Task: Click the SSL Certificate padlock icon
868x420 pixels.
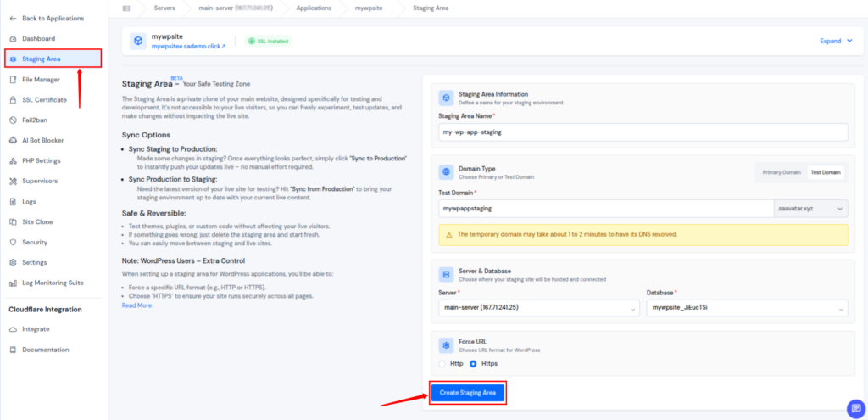Action: pyautogui.click(x=13, y=100)
